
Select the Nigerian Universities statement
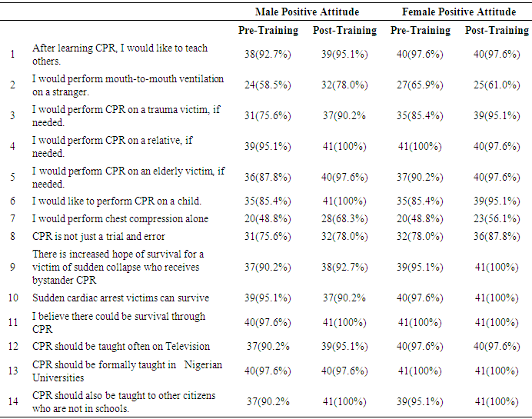(127, 371)
